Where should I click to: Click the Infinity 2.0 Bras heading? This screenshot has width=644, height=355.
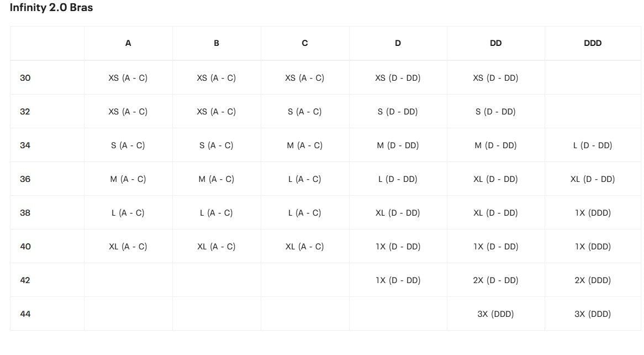click(x=51, y=7)
